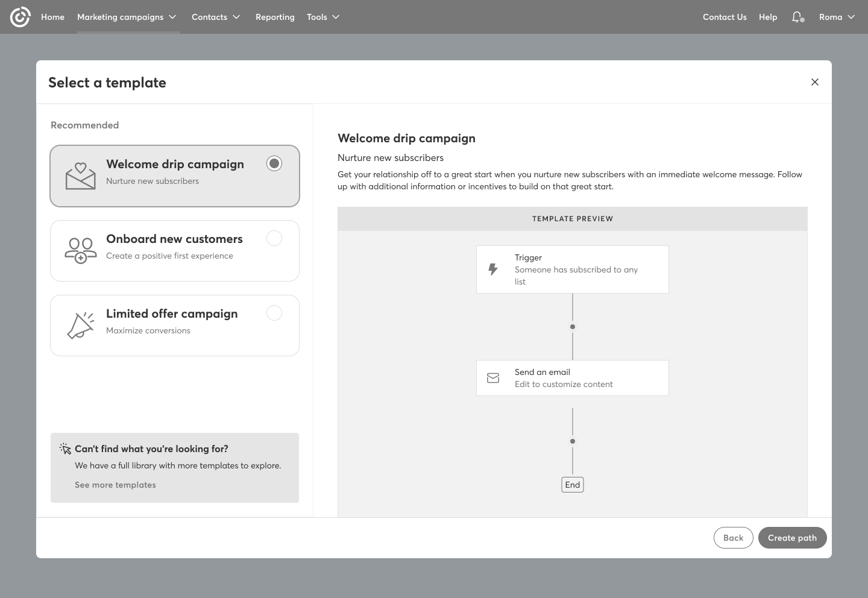Viewport: 868px width, 598px height.
Task: Select the Onboard new customers radio button
Action: [274, 238]
